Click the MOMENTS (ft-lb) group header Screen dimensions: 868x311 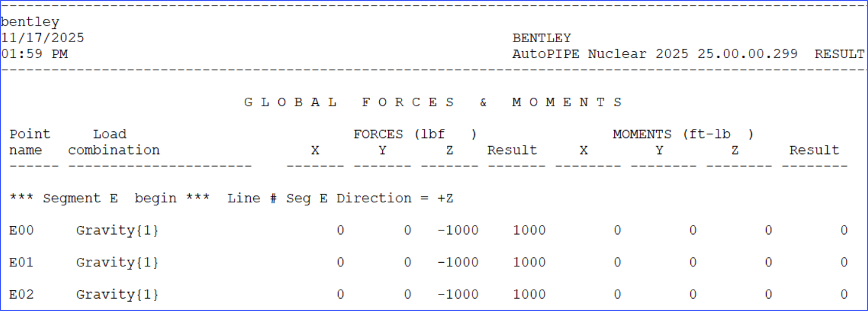click(683, 134)
